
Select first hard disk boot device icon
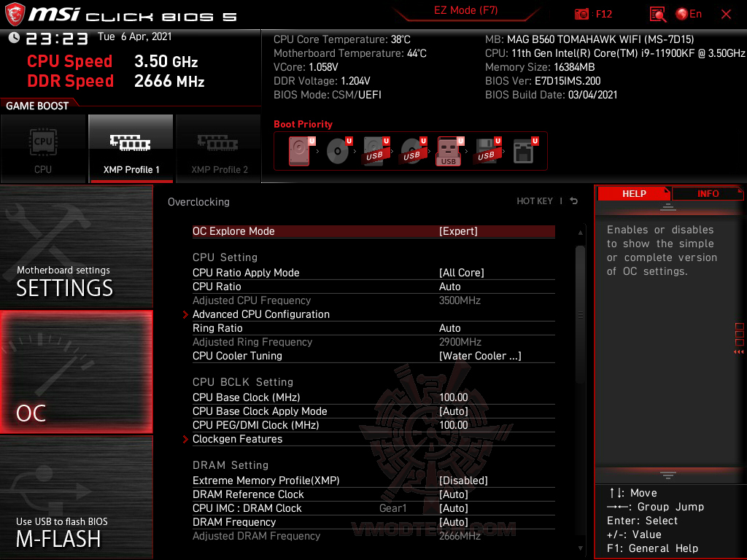pos(302,151)
